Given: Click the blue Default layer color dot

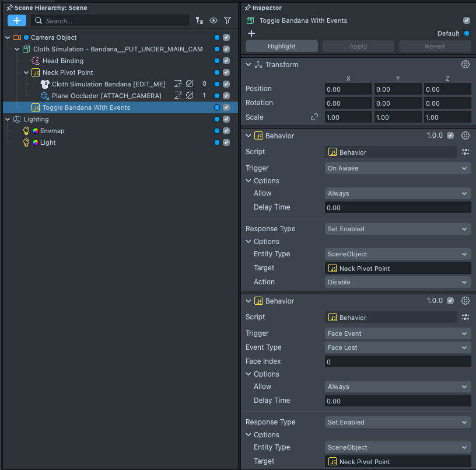Looking at the screenshot, I should [x=466, y=33].
